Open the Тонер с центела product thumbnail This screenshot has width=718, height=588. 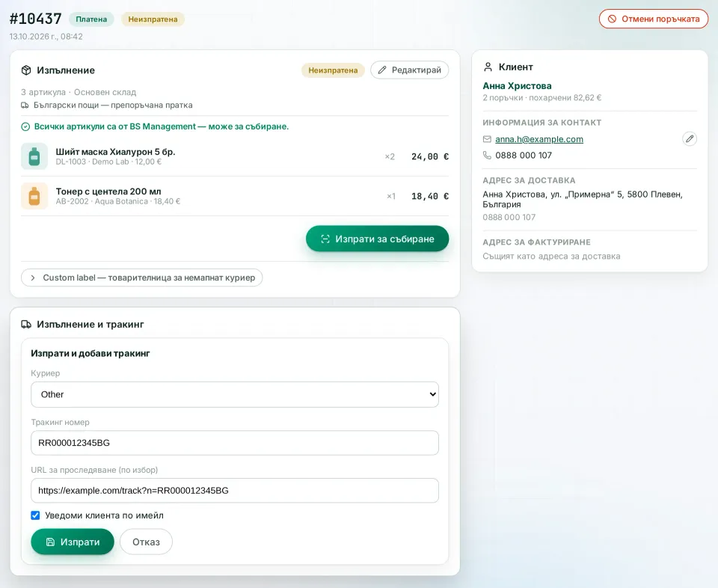point(34,196)
